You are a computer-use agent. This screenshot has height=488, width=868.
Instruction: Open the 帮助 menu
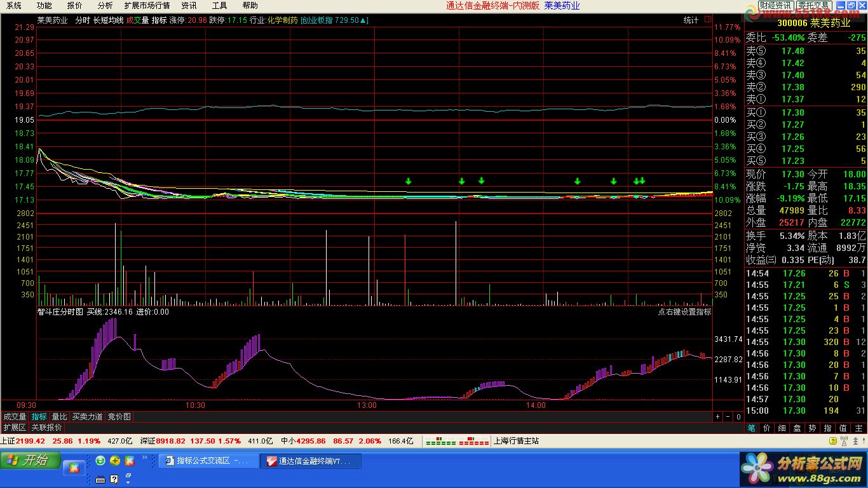coord(250,6)
